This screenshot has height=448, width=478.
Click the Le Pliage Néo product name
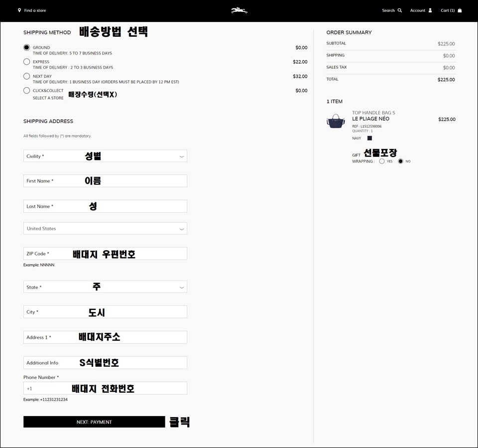tap(370, 119)
